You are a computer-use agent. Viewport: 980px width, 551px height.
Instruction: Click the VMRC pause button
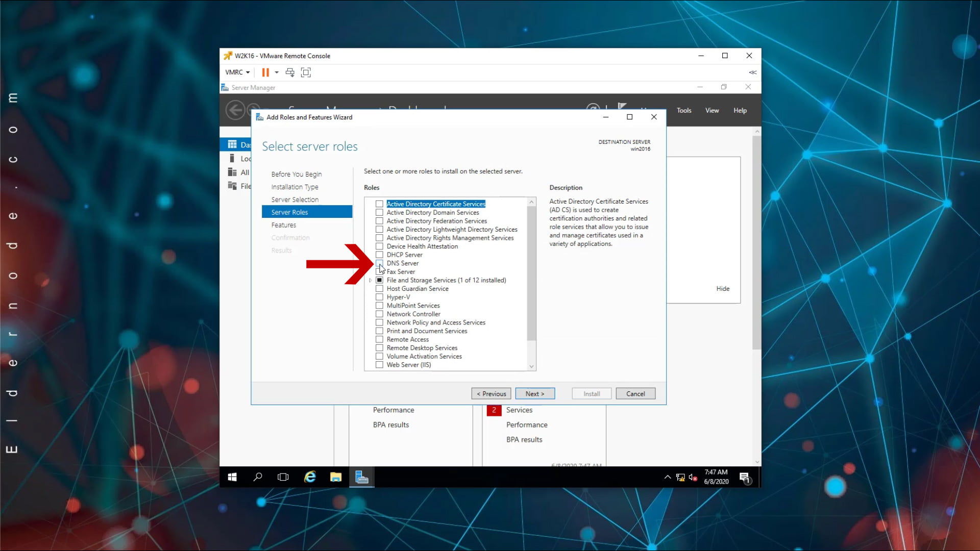pyautogui.click(x=265, y=72)
